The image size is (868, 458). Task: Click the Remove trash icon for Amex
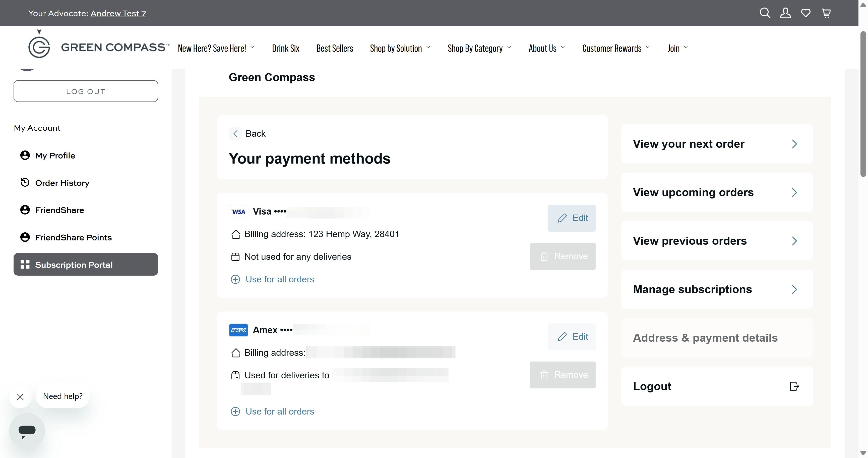(544, 375)
